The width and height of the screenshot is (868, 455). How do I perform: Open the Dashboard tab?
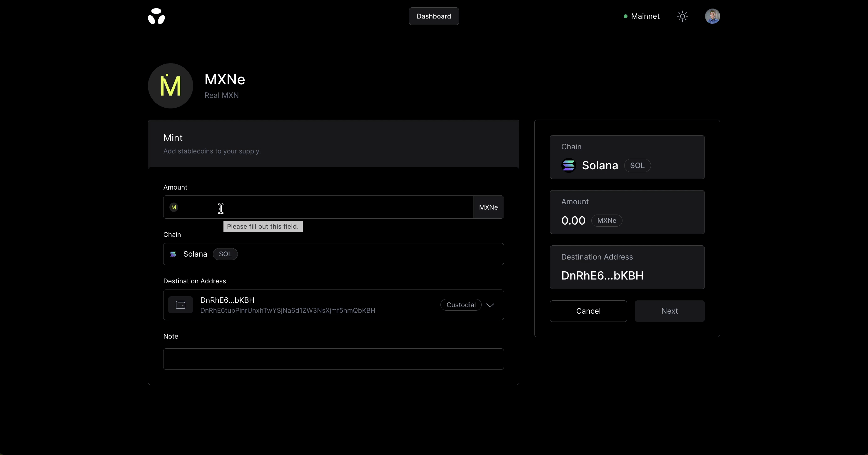coord(434,16)
